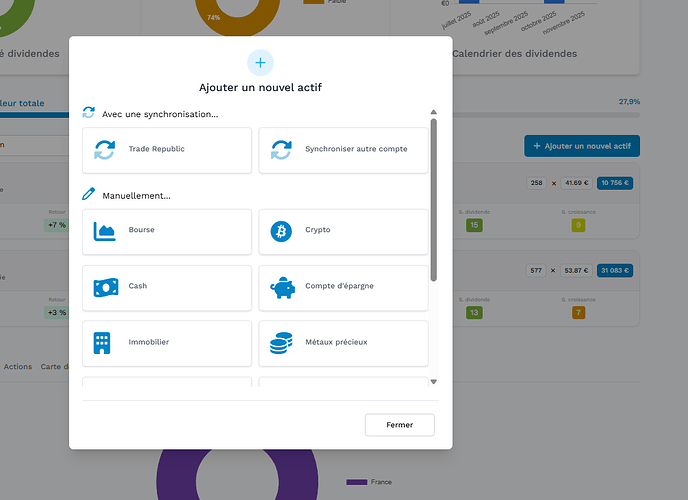688x500 pixels.
Task: Click the 74% donut chart label
Action: click(213, 18)
